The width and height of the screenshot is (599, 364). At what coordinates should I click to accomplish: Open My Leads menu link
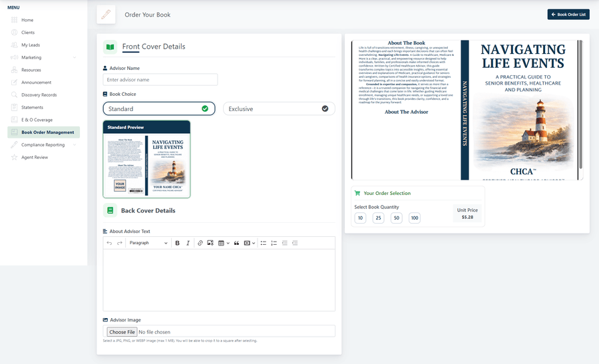coord(31,45)
